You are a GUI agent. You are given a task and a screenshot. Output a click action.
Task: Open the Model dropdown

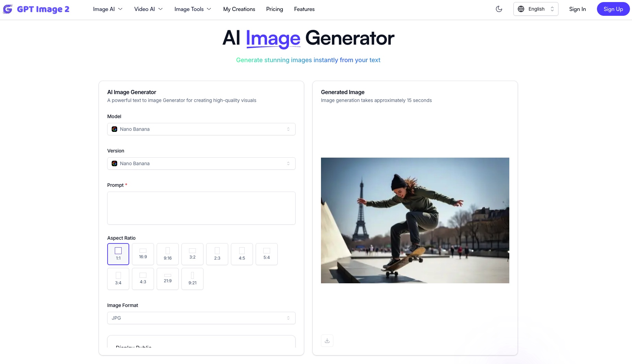tap(201, 129)
